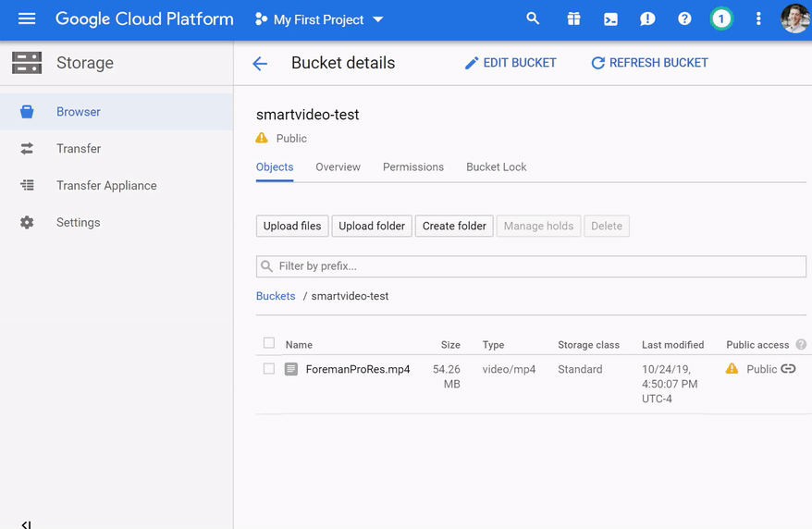Collapse the left sidebar panel
Viewport: 812px width, 529px height.
point(27,524)
